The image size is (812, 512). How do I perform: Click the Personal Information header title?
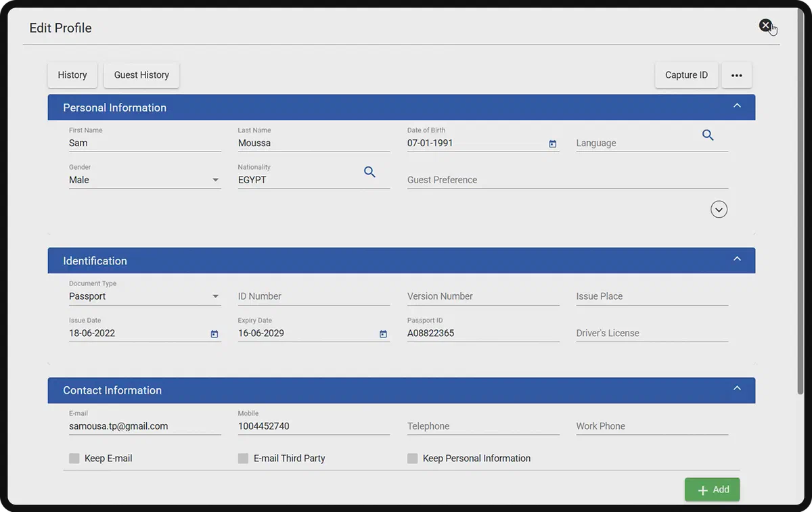point(114,108)
